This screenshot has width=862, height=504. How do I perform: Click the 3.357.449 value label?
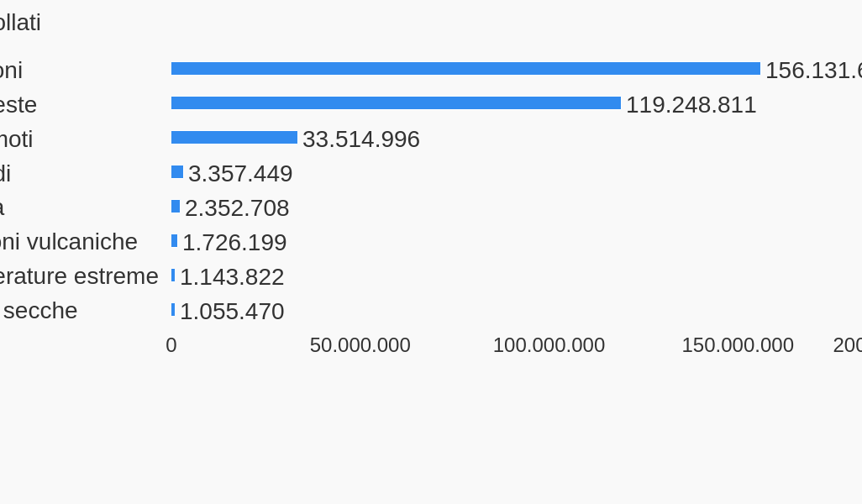(x=240, y=174)
